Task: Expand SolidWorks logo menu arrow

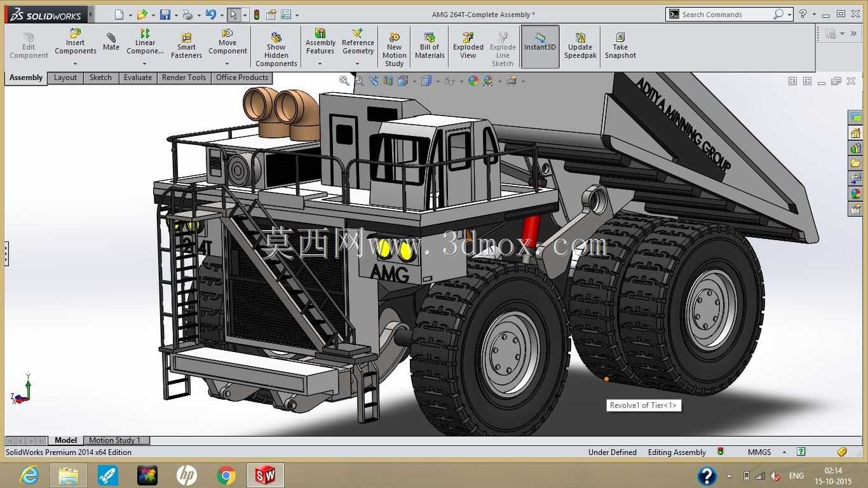Action: click(x=91, y=14)
